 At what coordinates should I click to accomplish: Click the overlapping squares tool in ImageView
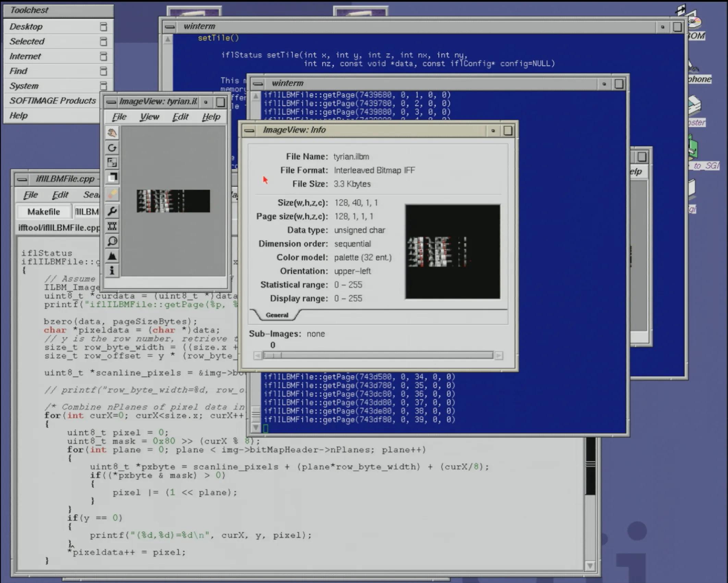coord(112,178)
